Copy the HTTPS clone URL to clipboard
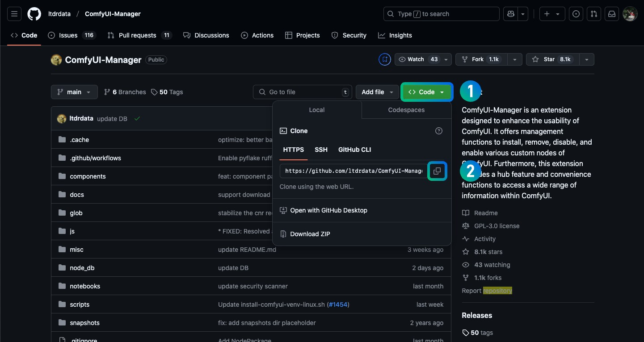The height and width of the screenshot is (342, 644). 437,171
